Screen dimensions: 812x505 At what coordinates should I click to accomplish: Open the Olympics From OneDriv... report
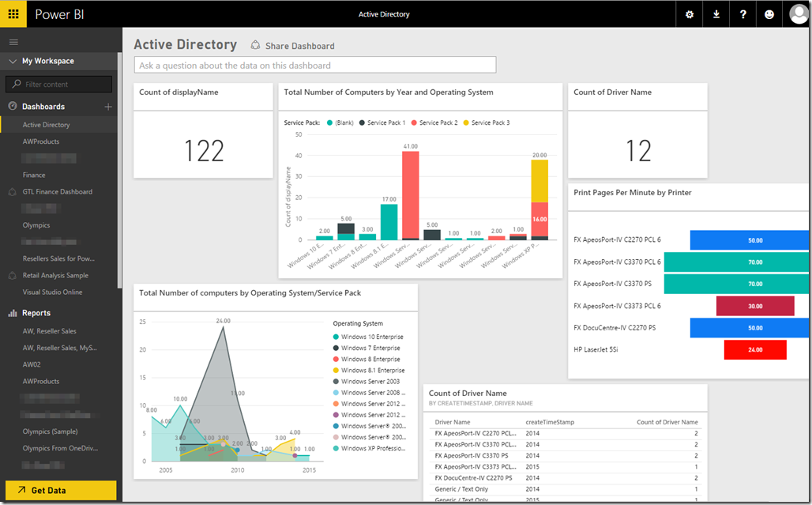point(60,448)
